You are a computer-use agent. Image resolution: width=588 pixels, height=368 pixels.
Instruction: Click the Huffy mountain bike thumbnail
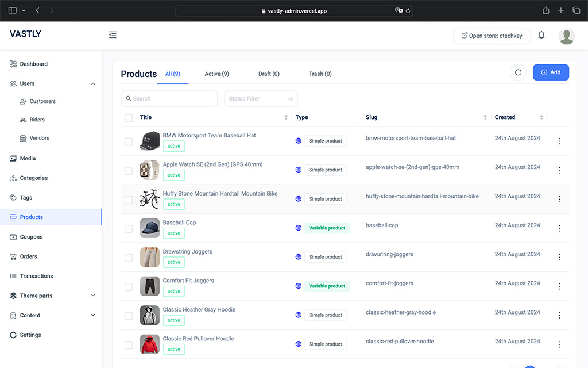[x=150, y=199]
